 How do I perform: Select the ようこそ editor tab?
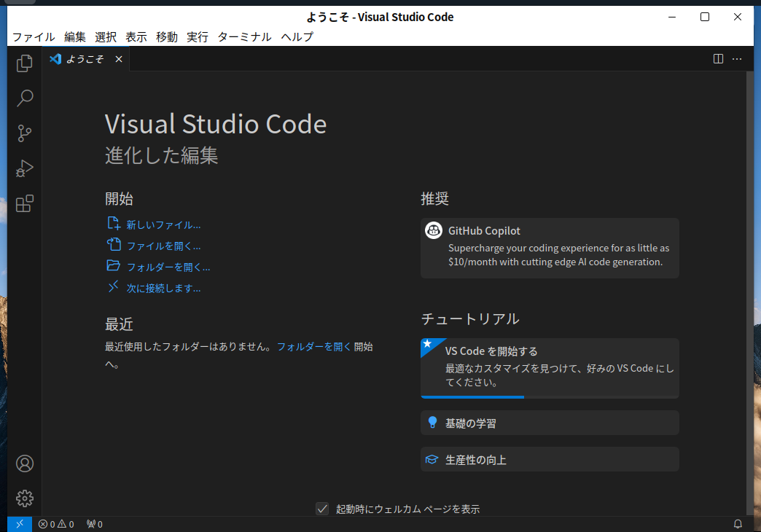pos(86,59)
